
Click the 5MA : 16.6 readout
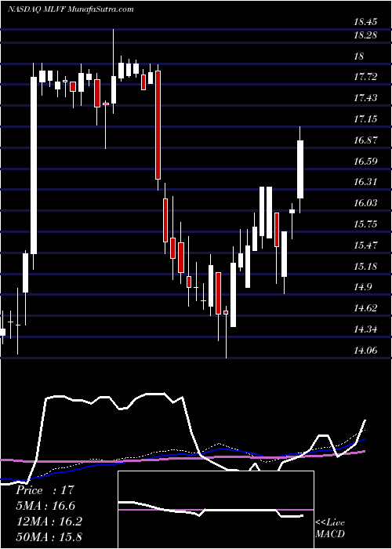click(45, 506)
